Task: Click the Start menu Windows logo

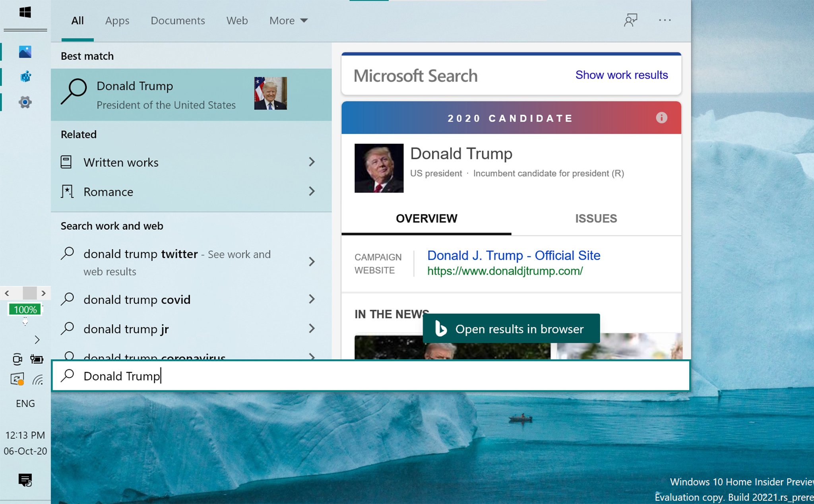Action: 25,12
